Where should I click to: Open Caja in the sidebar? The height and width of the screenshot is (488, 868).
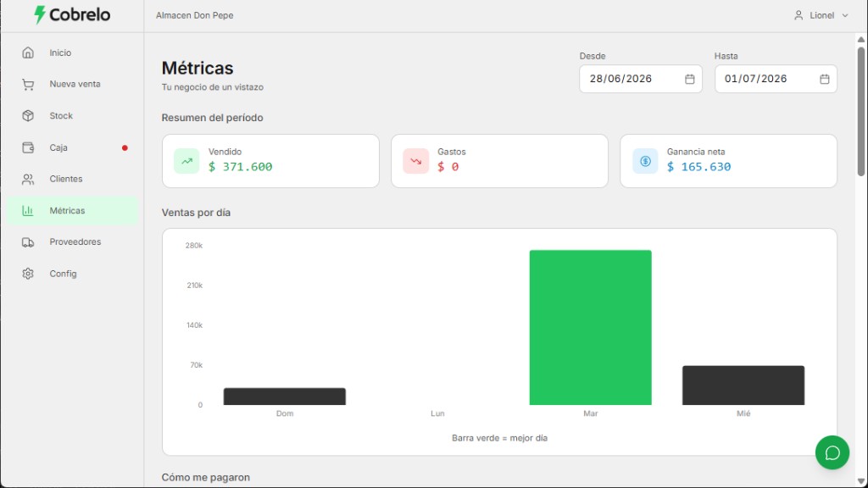[73, 147]
